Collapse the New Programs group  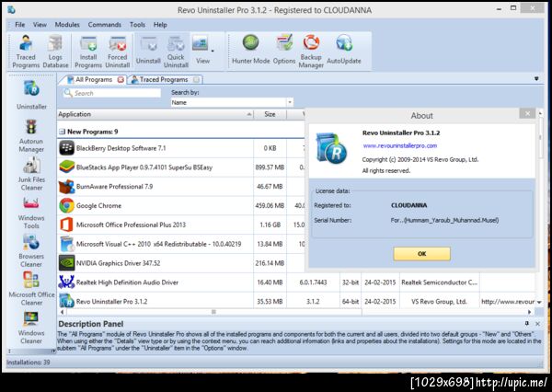[x=62, y=132]
